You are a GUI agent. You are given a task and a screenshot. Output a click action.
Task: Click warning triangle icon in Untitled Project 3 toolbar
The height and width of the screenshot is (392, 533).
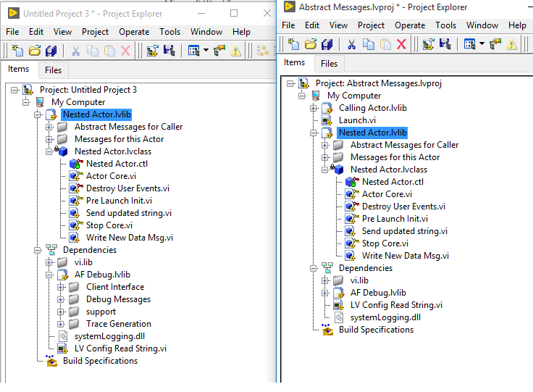235,51
